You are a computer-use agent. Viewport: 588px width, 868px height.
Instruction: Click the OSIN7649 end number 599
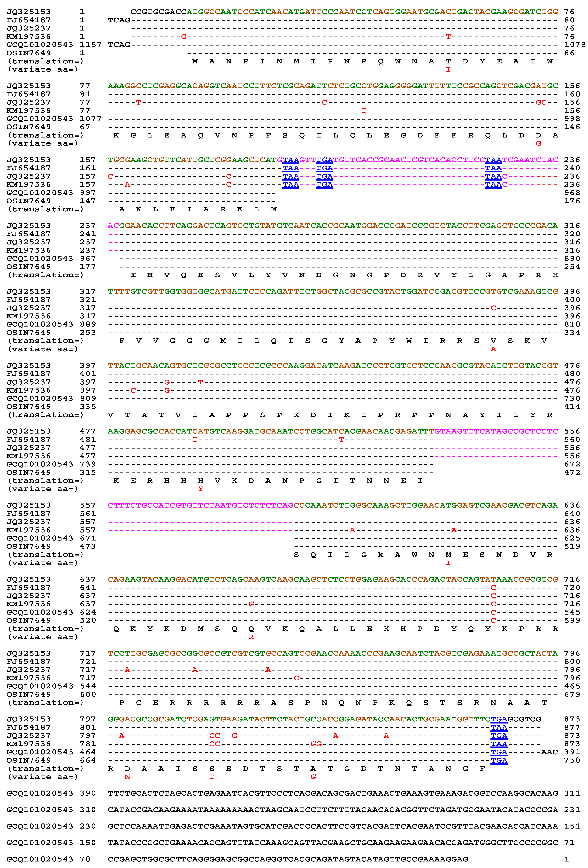pyautogui.click(x=572, y=620)
